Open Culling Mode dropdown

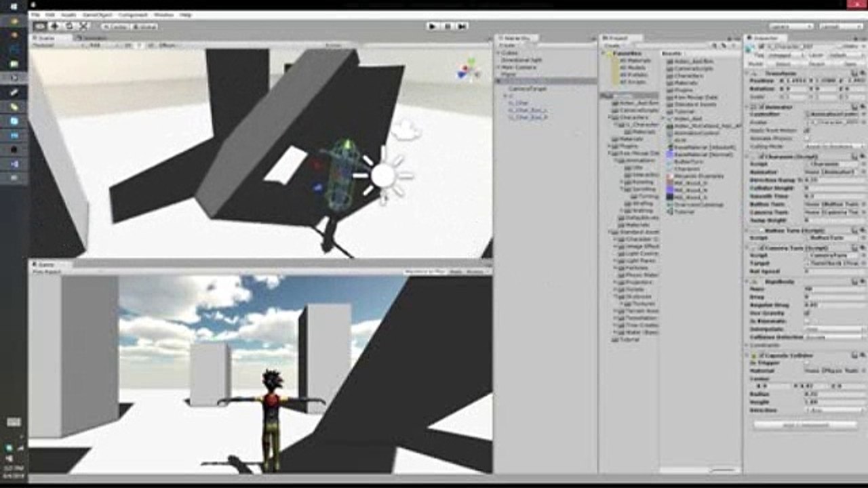pyautogui.click(x=834, y=145)
